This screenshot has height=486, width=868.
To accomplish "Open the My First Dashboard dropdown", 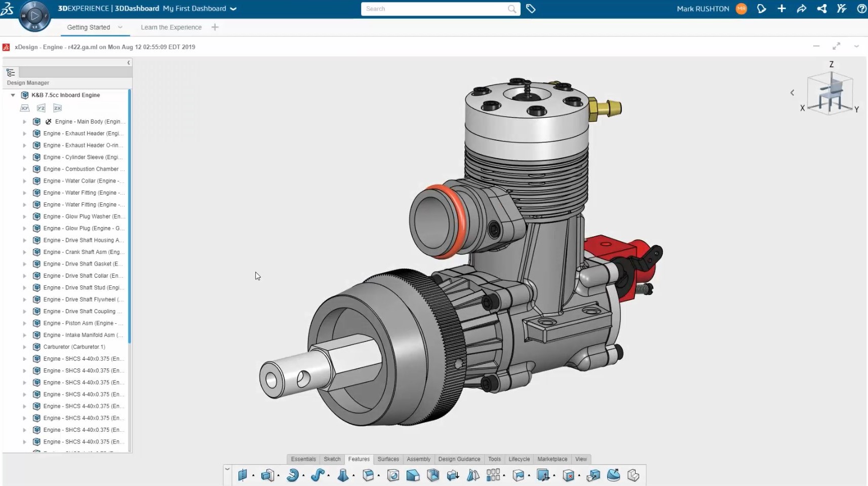I will [x=233, y=9].
